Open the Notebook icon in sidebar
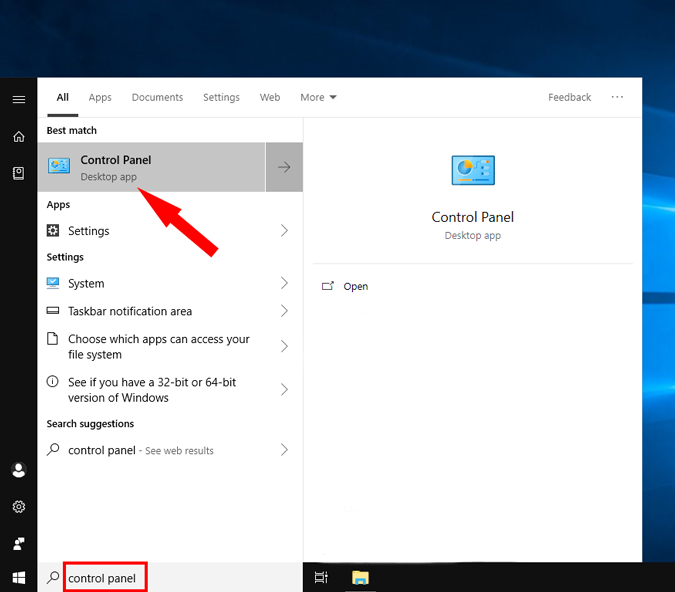The height and width of the screenshot is (592, 675). click(x=19, y=173)
